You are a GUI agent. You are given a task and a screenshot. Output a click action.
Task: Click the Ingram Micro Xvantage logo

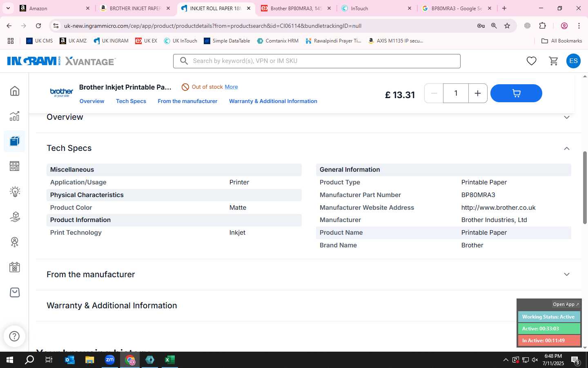tap(62, 61)
